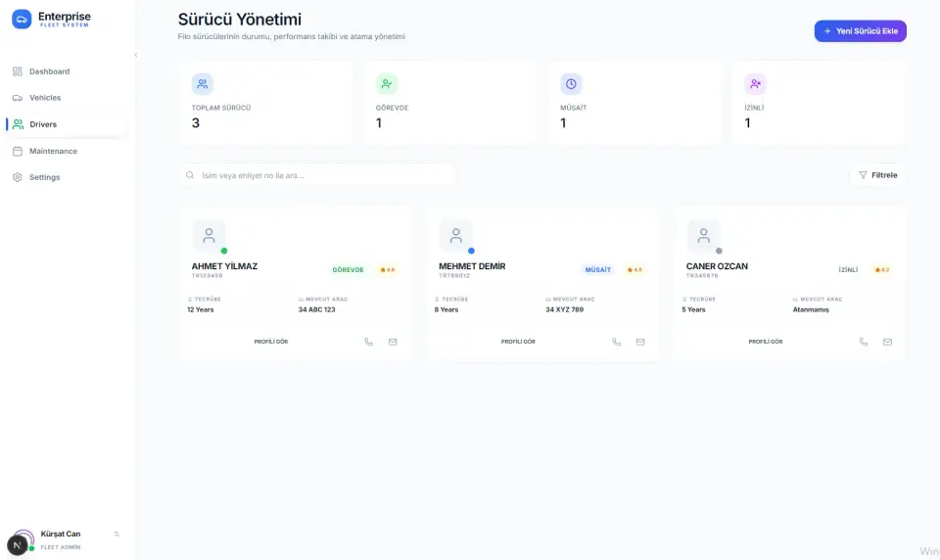
Task: Call Caner Ozcan via phone icon
Action: click(864, 342)
